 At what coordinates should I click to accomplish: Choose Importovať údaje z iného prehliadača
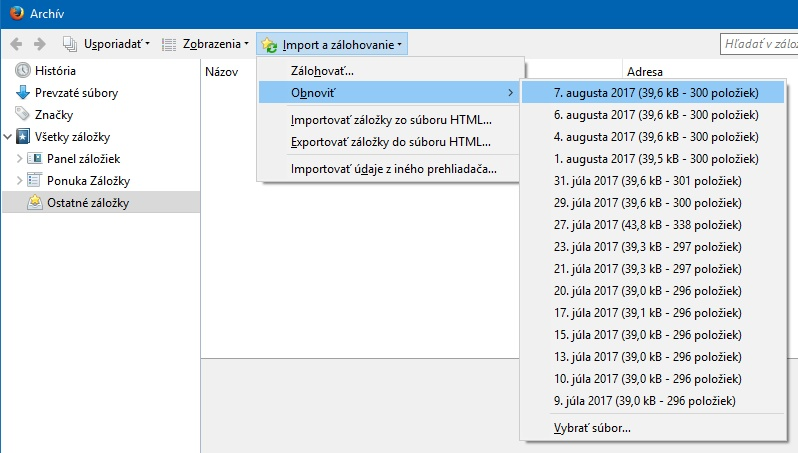point(393,168)
